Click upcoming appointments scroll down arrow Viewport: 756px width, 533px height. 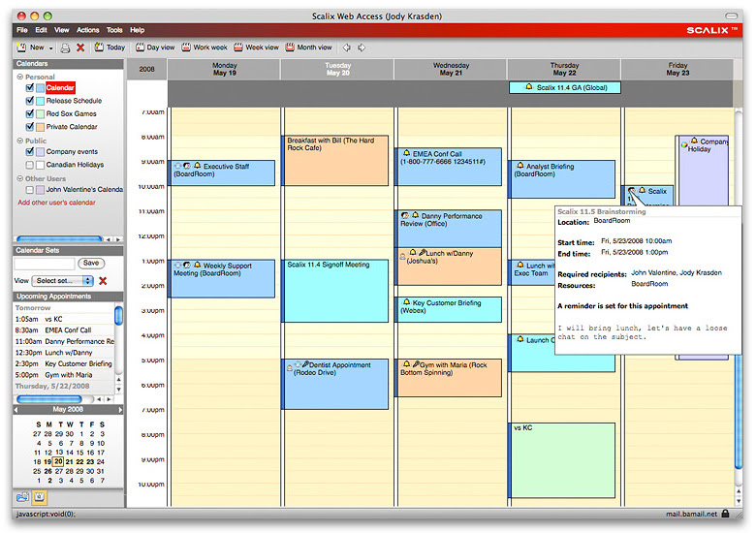coord(119,390)
